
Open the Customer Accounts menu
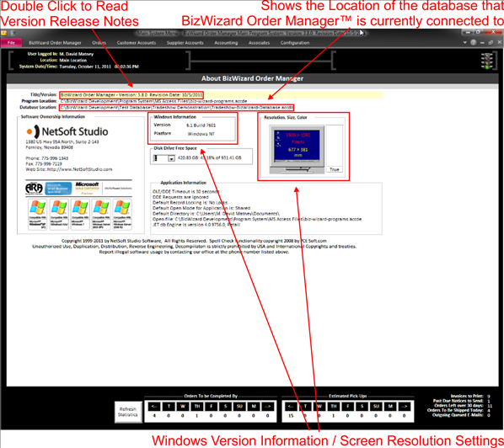point(137,43)
